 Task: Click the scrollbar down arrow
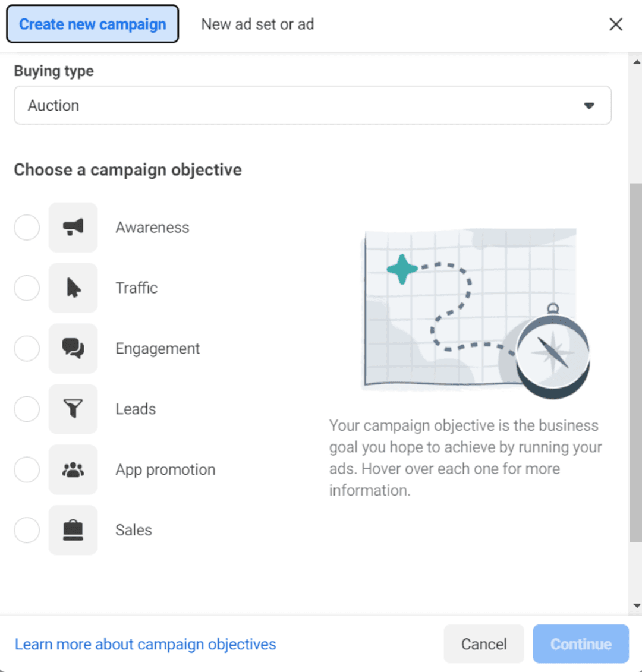pyautogui.click(x=637, y=605)
